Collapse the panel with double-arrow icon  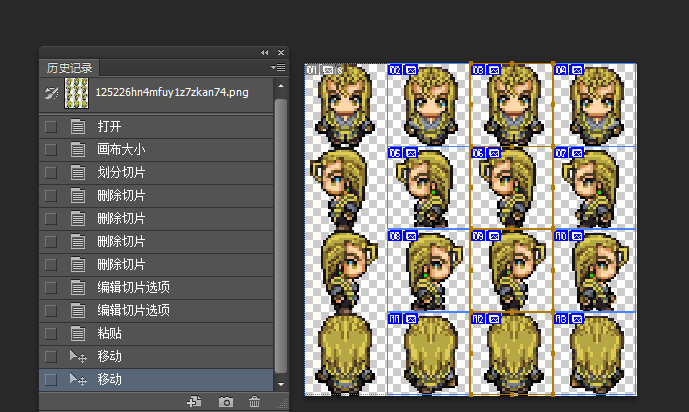point(265,52)
